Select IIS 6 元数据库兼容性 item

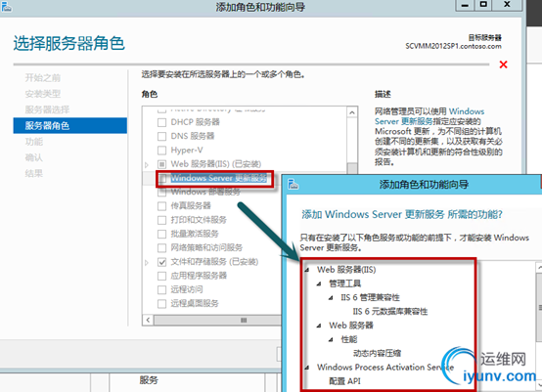390,312
